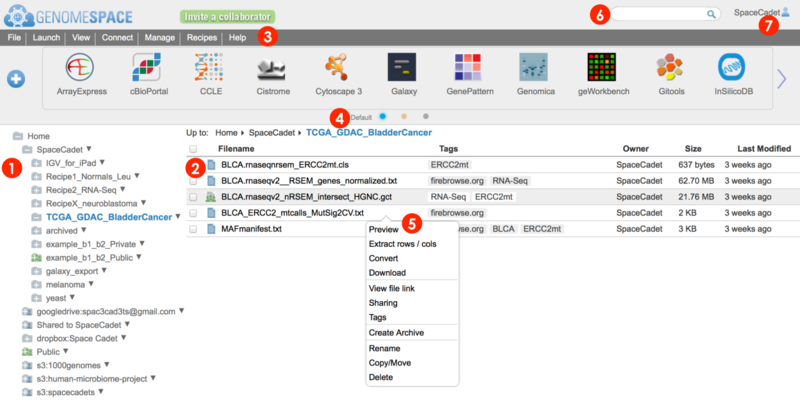Click the search magnifier icon

pos(711,14)
